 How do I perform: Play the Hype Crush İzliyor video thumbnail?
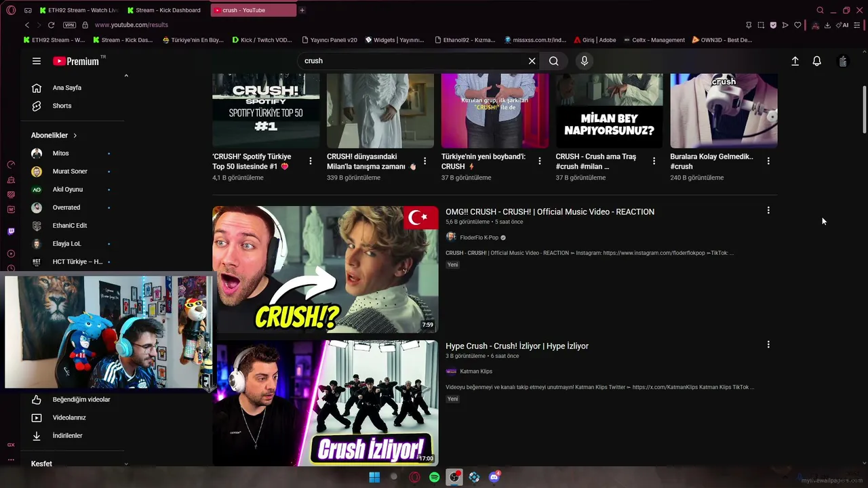[x=325, y=403]
